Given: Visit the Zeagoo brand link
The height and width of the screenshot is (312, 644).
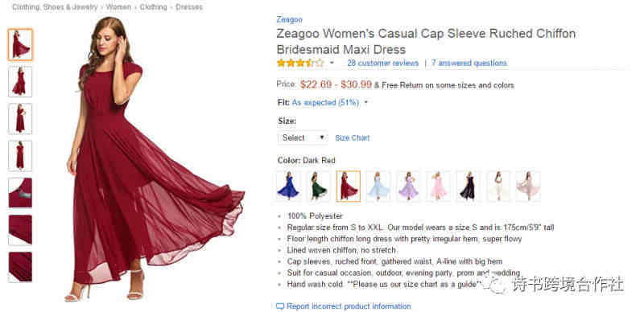Looking at the screenshot, I should click(x=289, y=19).
